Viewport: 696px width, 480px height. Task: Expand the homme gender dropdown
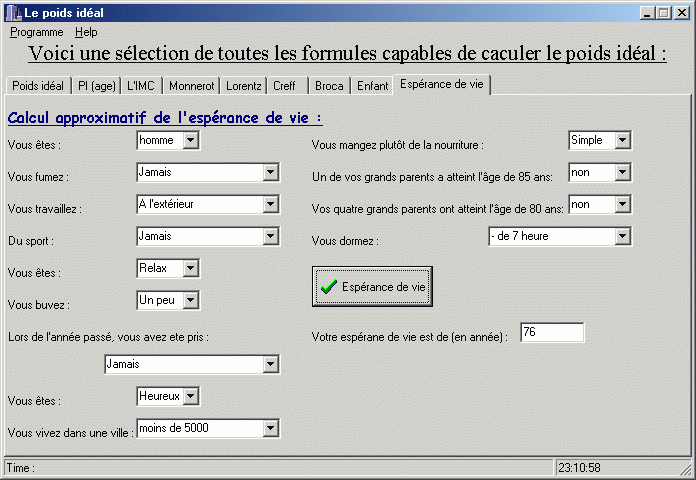click(x=190, y=141)
